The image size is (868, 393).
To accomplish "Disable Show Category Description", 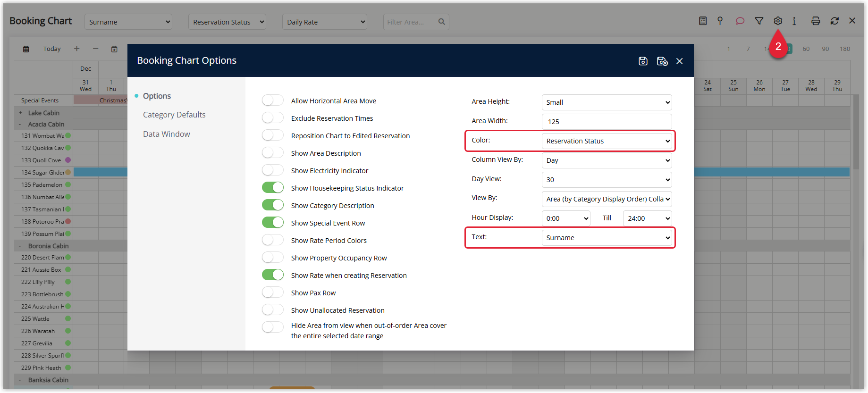I will click(x=273, y=205).
